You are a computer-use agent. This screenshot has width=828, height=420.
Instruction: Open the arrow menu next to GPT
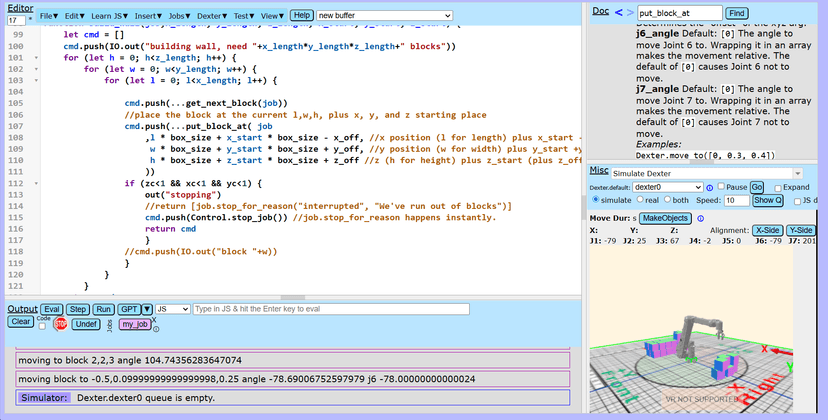(x=147, y=310)
